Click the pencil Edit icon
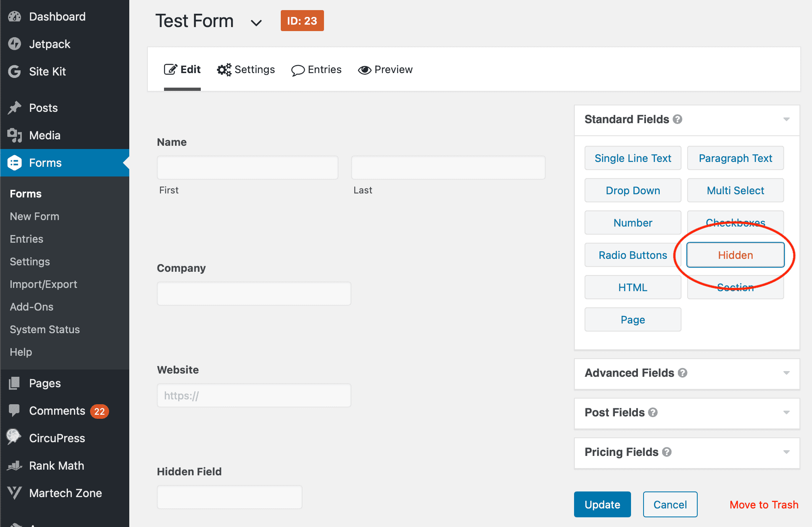This screenshot has width=812, height=527. coord(170,69)
